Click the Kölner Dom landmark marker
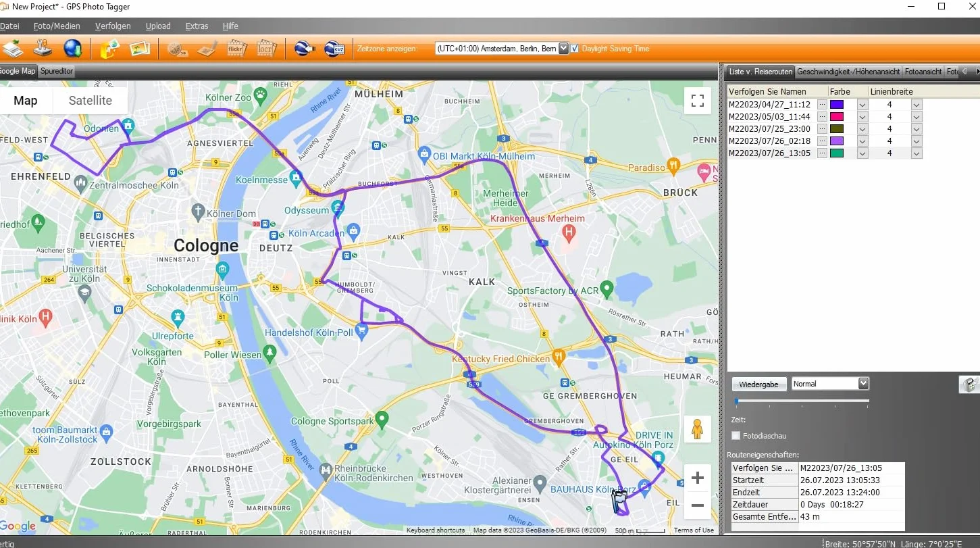This screenshot has height=548, width=980. [198, 211]
